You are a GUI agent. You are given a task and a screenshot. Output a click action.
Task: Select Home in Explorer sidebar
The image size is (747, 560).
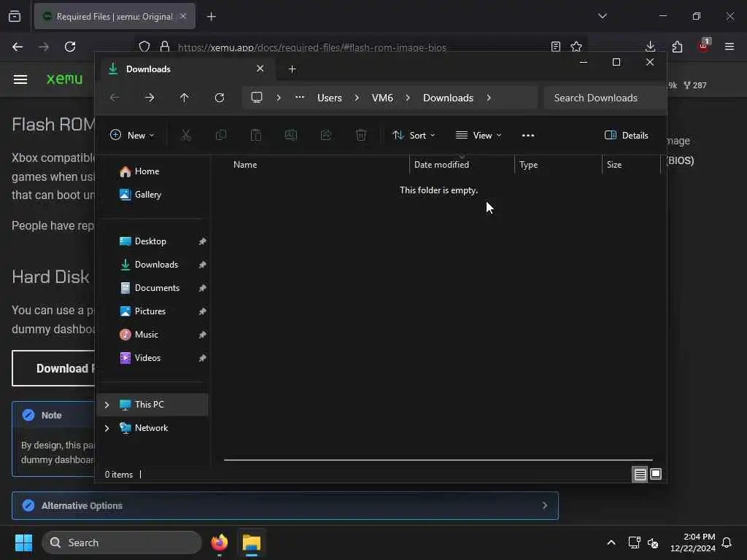(147, 171)
